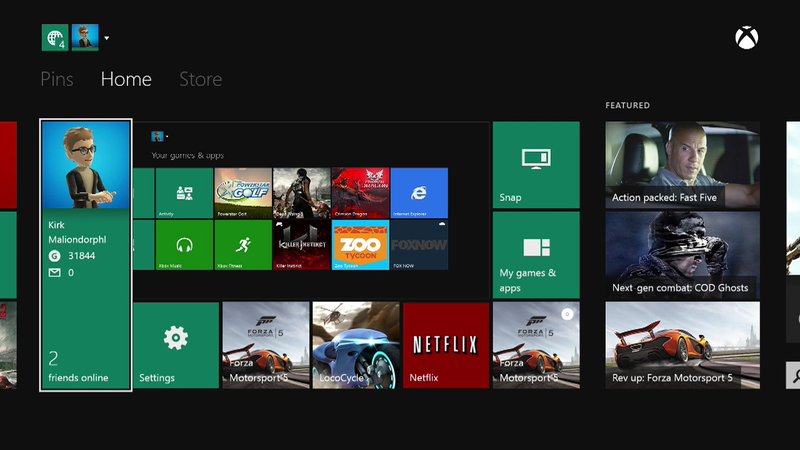The height and width of the screenshot is (450, 800).
Task: Open the Gamerscore 31844 entry
Action: pyautogui.click(x=72, y=256)
